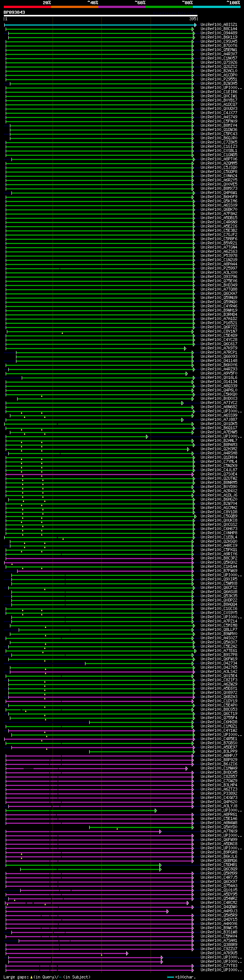Open hit UniRef100_P53978

tap(219, 256)
